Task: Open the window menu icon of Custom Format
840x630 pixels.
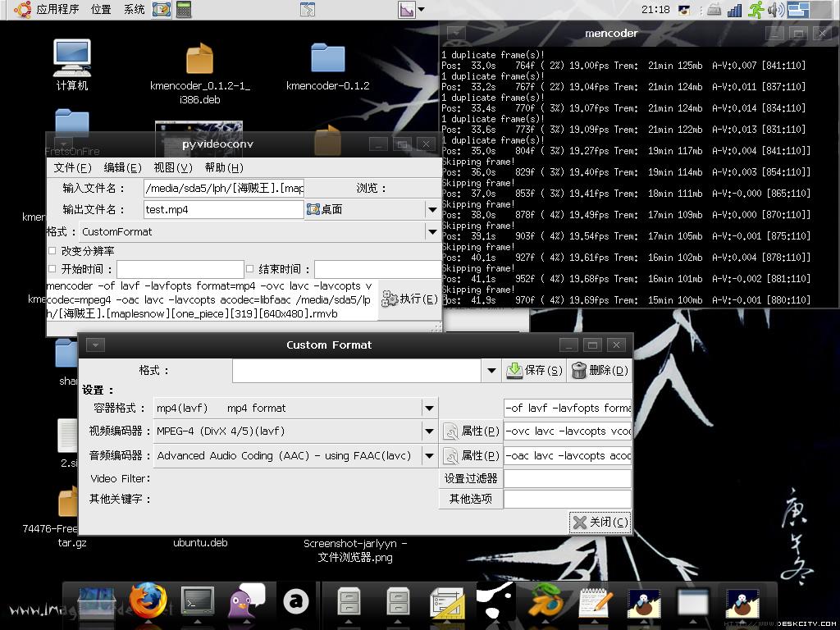Action: pyautogui.click(x=95, y=345)
